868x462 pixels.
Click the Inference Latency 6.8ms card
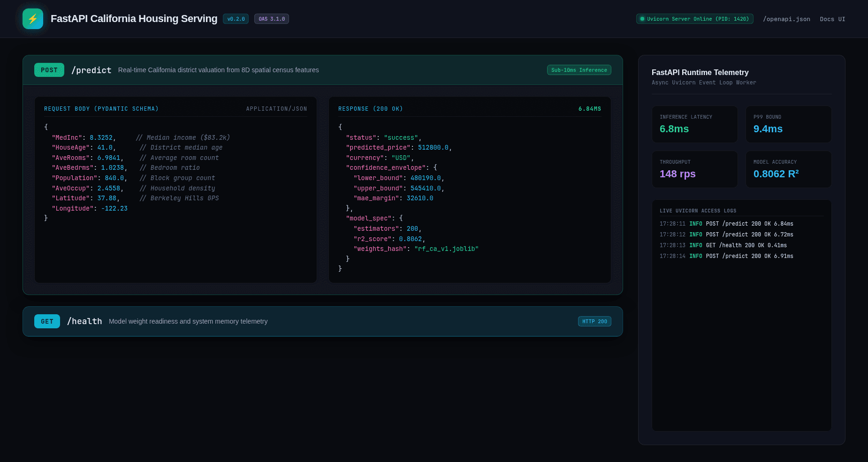click(x=695, y=124)
